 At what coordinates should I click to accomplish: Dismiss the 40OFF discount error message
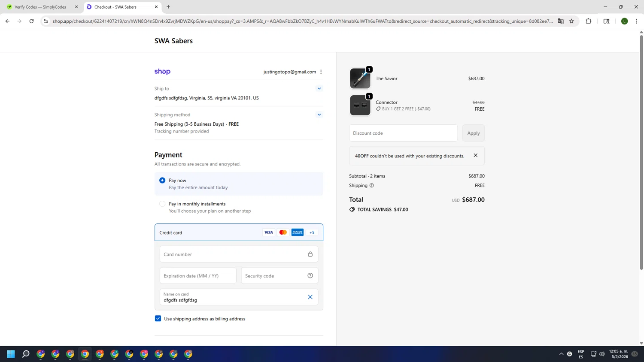pyautogui.click(x=475, y=155)
